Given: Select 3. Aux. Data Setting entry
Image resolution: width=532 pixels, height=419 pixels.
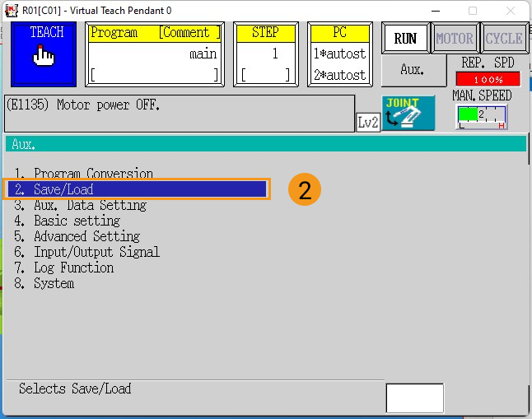Looking at the screenshot, I should point(80,205).
